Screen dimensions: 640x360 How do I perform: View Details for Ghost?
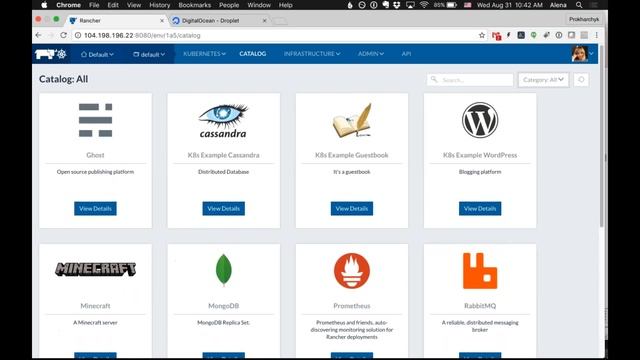pyautogui.click(x=96, y=209)
